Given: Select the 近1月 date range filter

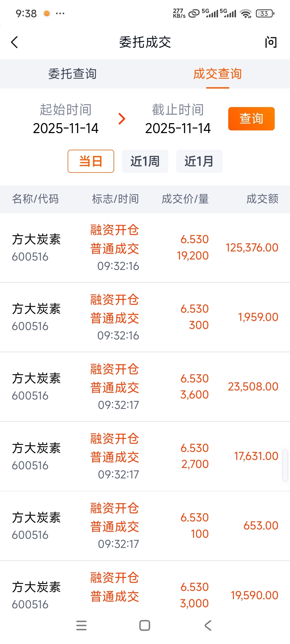Looking at the screenshot, I should [199, 161].
